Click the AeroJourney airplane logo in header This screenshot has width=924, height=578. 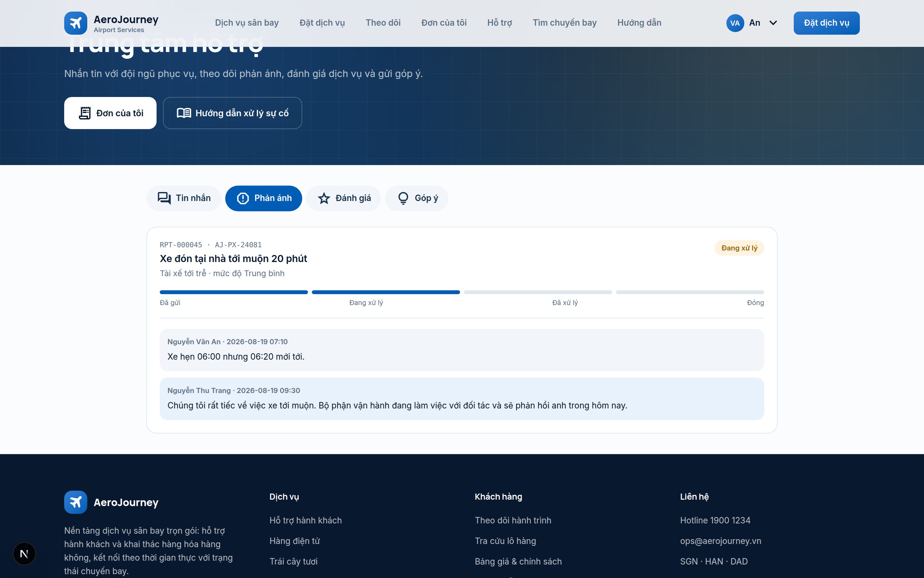[x=76, y=23]
